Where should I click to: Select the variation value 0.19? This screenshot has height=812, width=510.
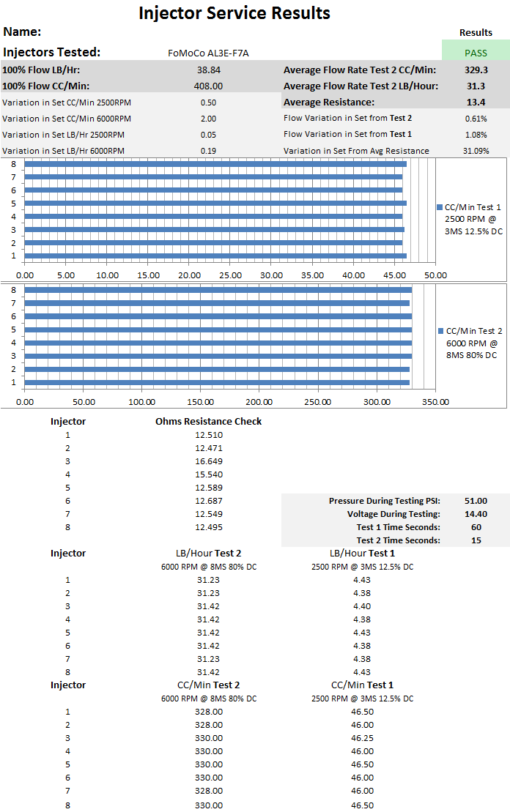208,151
